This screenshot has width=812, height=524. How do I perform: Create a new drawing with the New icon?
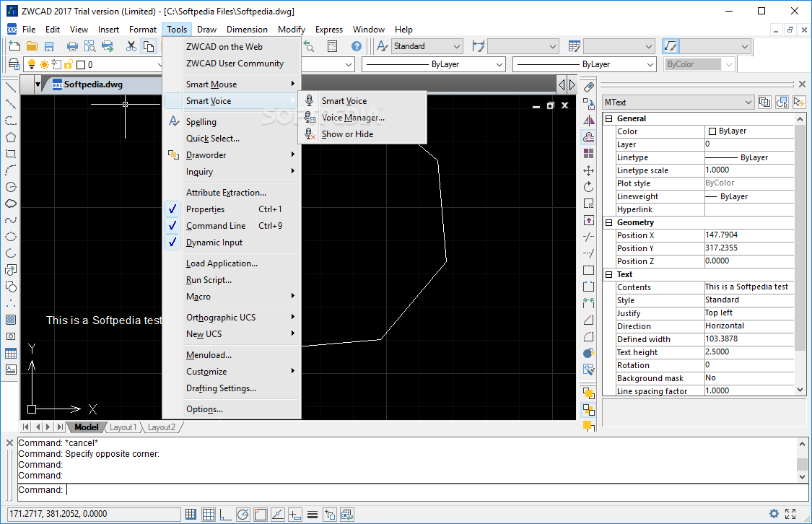tap(14, 46)
